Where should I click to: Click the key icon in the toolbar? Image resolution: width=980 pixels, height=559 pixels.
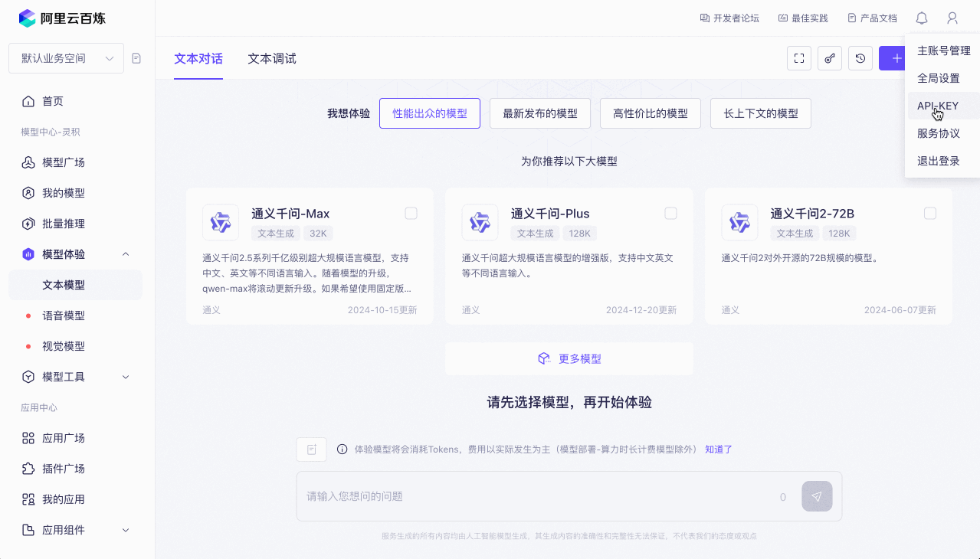830,58
